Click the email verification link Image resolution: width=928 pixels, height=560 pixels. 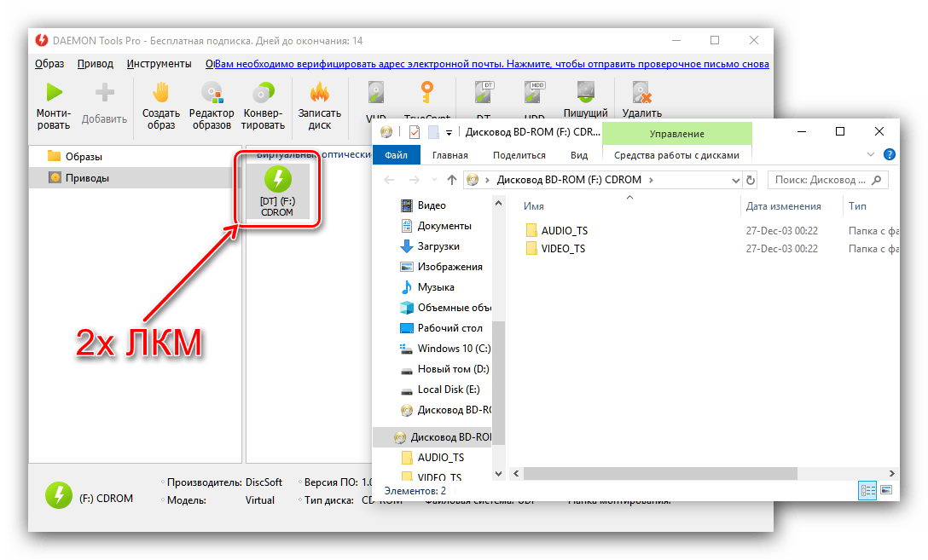point(487,64)
